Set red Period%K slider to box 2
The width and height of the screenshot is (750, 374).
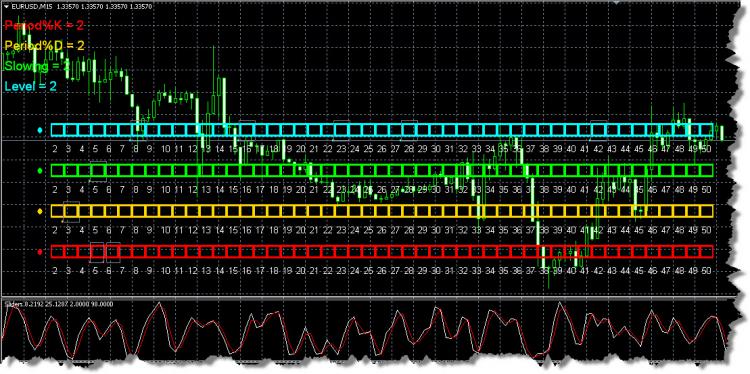[57, 252]
